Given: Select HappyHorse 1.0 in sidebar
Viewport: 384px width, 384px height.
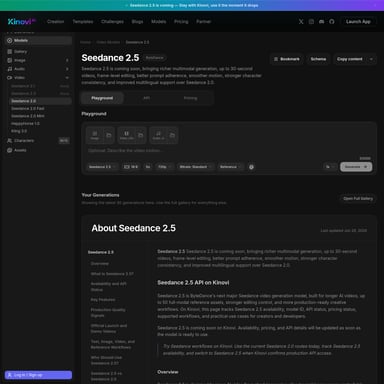Looking at the screenshot, I should point(25,124).
